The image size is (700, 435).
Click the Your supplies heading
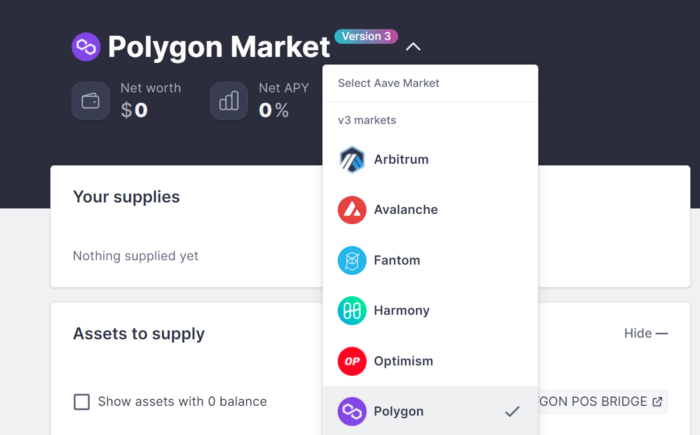(x=126, y=197)
